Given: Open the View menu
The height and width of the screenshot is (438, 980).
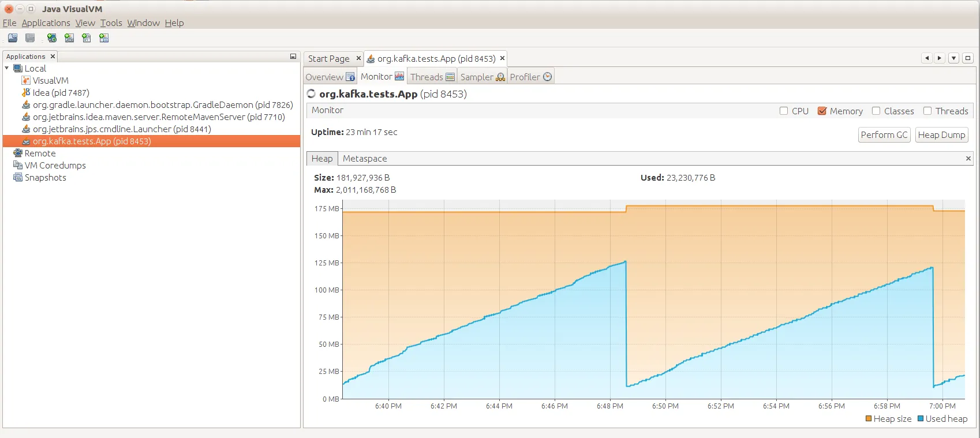Looking at the screenshot, I should (x=85, y=23).
